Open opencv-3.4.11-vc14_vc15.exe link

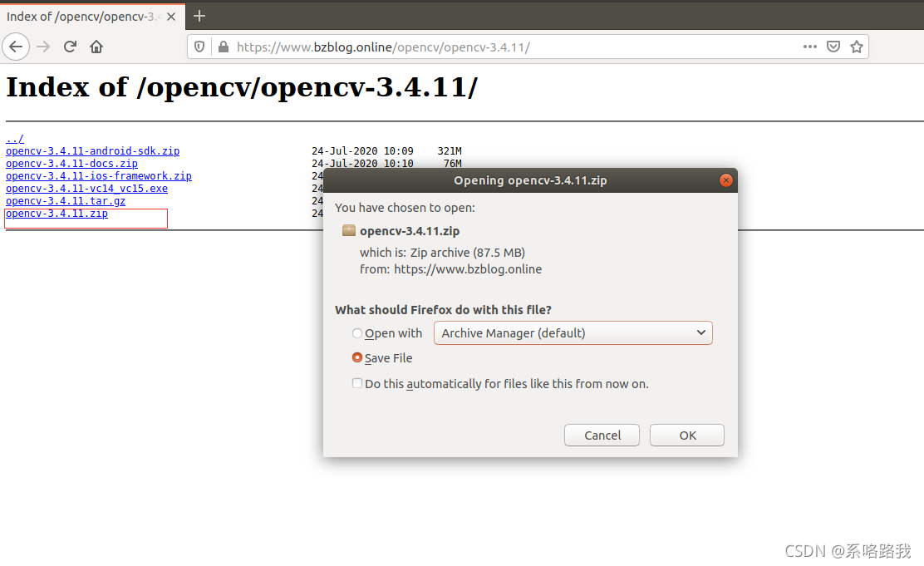pyautogui.click(x=86, y=188)
